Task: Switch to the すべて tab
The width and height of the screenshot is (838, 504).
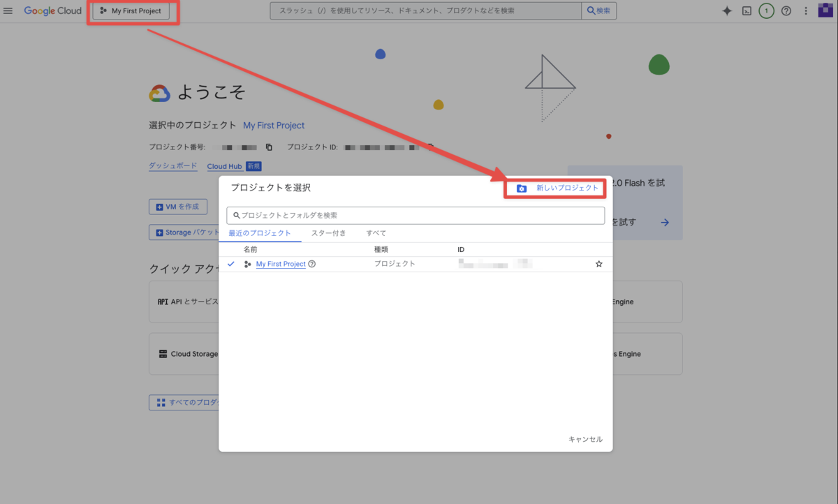Action: [376, 233]
